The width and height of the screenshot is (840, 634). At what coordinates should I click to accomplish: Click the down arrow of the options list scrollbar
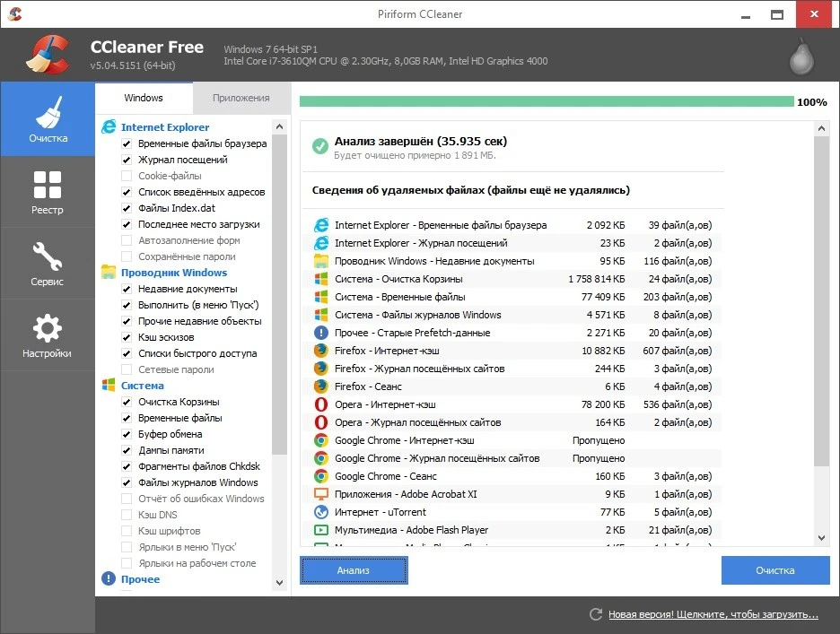point(279,583)
